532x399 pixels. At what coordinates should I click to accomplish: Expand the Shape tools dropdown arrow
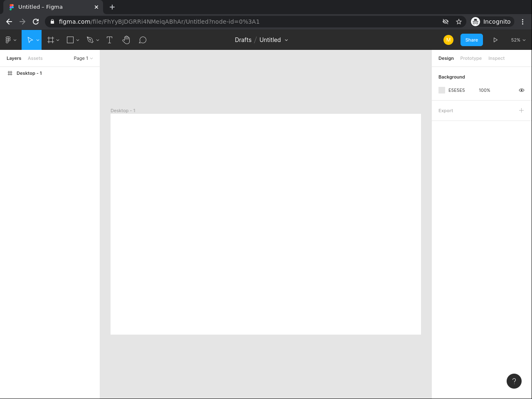point(78,40)
